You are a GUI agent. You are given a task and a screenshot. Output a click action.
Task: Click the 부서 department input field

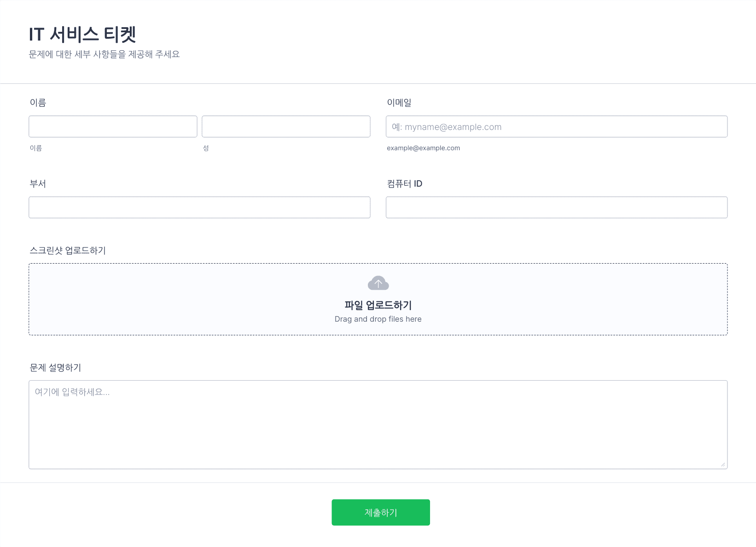coord(199,207)
